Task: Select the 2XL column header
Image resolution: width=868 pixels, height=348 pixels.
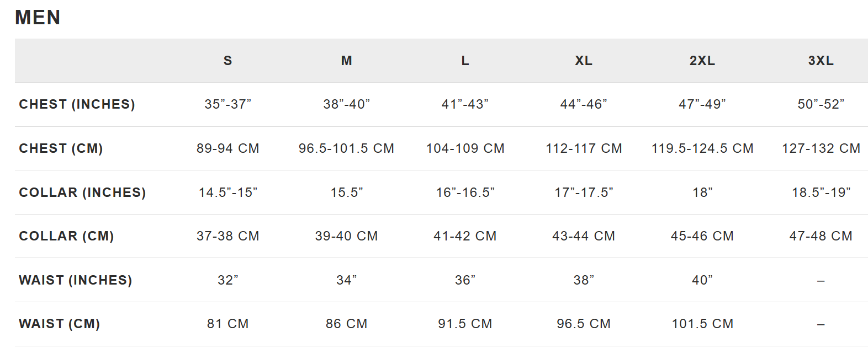Action: pos(702,61)
